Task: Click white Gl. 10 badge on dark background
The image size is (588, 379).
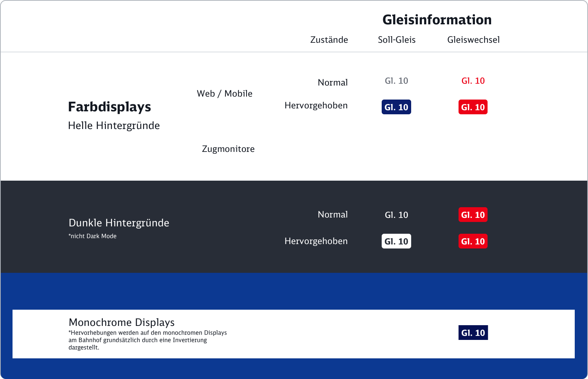Action: (396, 241)
